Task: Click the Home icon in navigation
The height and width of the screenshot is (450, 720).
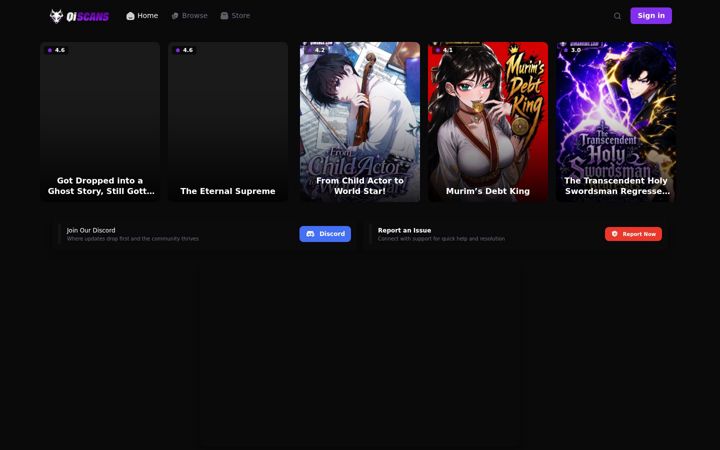Action: tap(130, 16)
